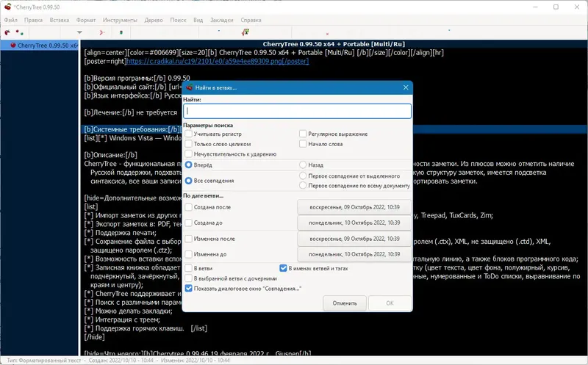Image resolution: width=588 pixels, height=365 pixels.
Task: Open the date button beside 'Создана до'
Action: pos(354,223)
